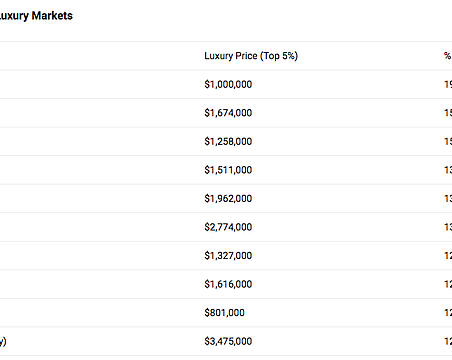Click the percent value in the $1,674,000 row

coord(448,113)
